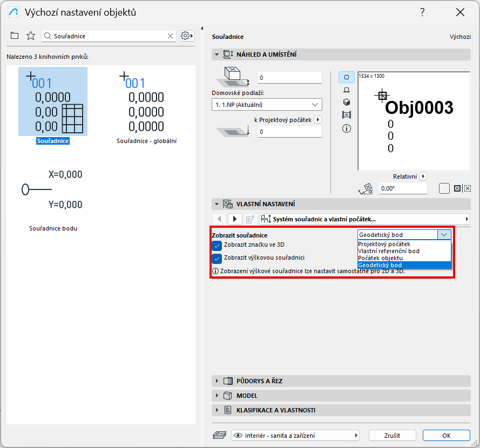Open the Domovské podlaží dropdown
The image size is (480, 448).
pos(267,105)
